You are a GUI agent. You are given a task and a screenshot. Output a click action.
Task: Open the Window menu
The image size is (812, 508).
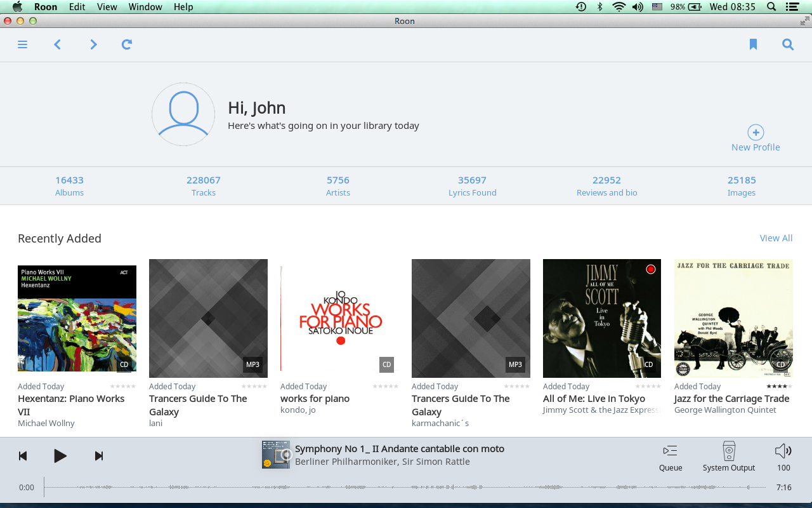(x=145, y=7)
